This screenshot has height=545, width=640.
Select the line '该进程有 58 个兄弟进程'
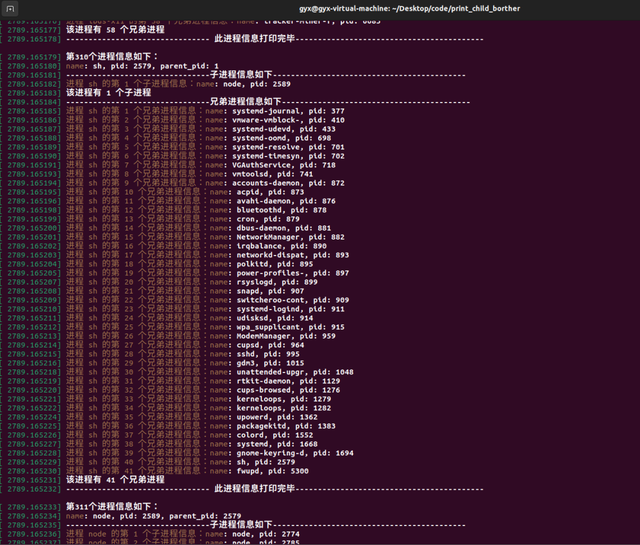pos(116,30)
